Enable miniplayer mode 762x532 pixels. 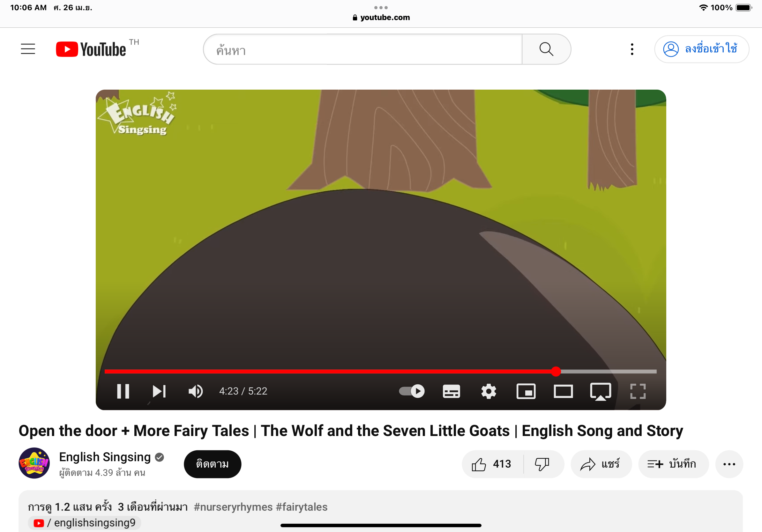(x=526, y=391)
